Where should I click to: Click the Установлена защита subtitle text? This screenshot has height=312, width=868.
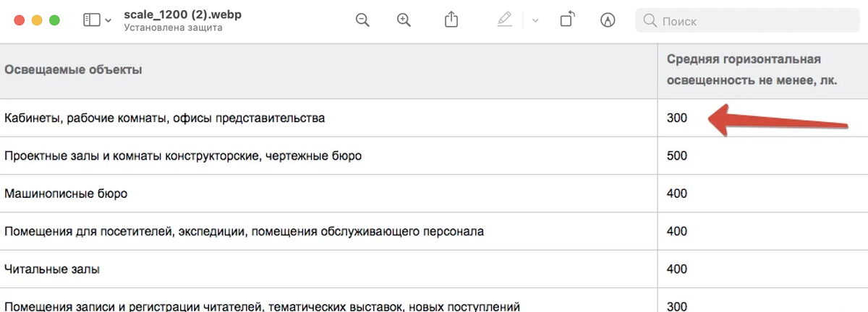pyautogui.click(x=173, y=28)
